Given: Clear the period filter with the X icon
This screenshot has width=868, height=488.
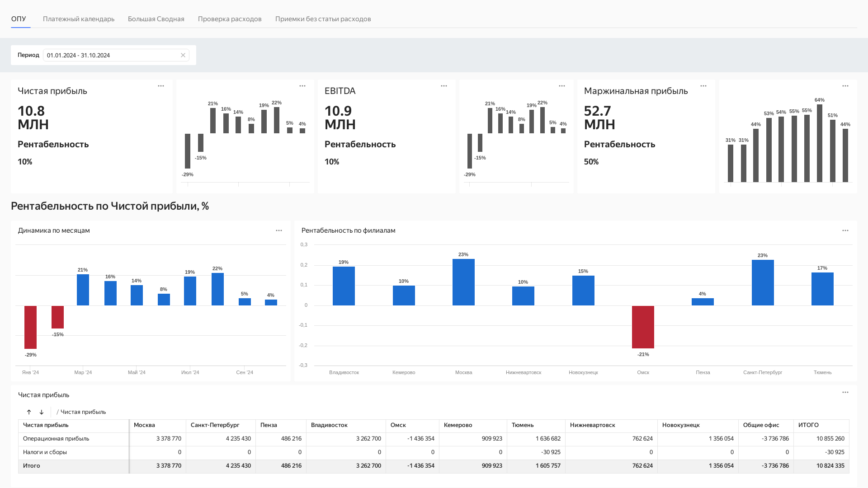Looking at the screenshot, I should (183, 55).
